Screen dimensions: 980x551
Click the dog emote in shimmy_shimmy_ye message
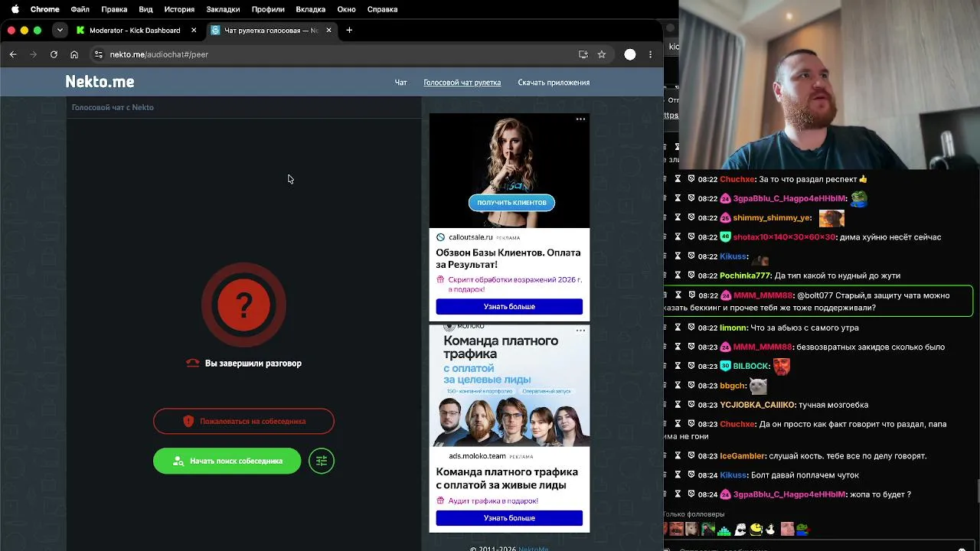(831, 218)
